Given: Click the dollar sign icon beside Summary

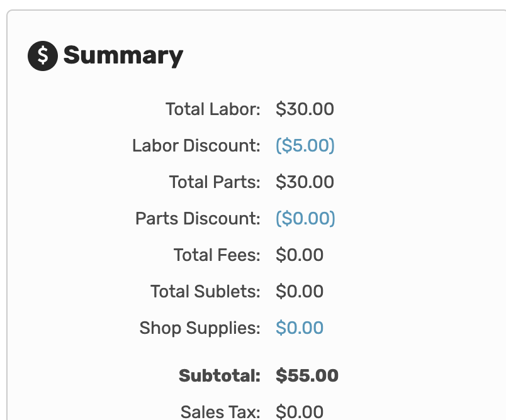Looking at the screenshot, I should coord(43,56).
